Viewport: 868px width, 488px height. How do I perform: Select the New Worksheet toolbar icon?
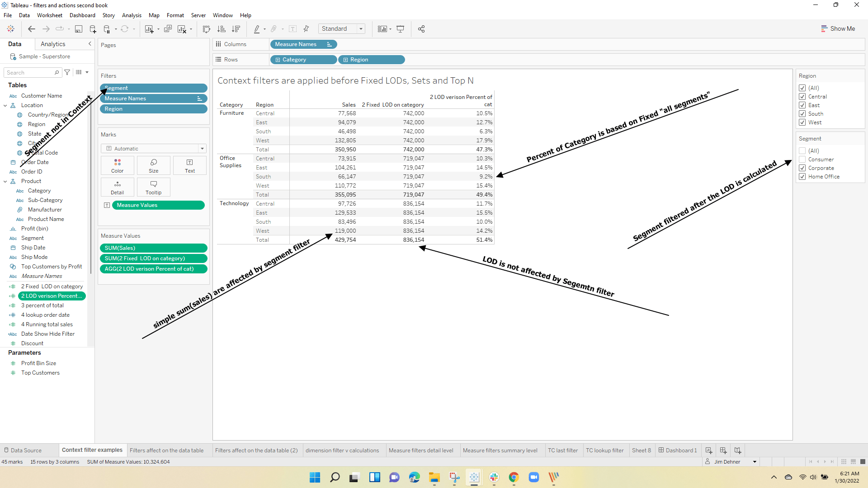(150, 28)
